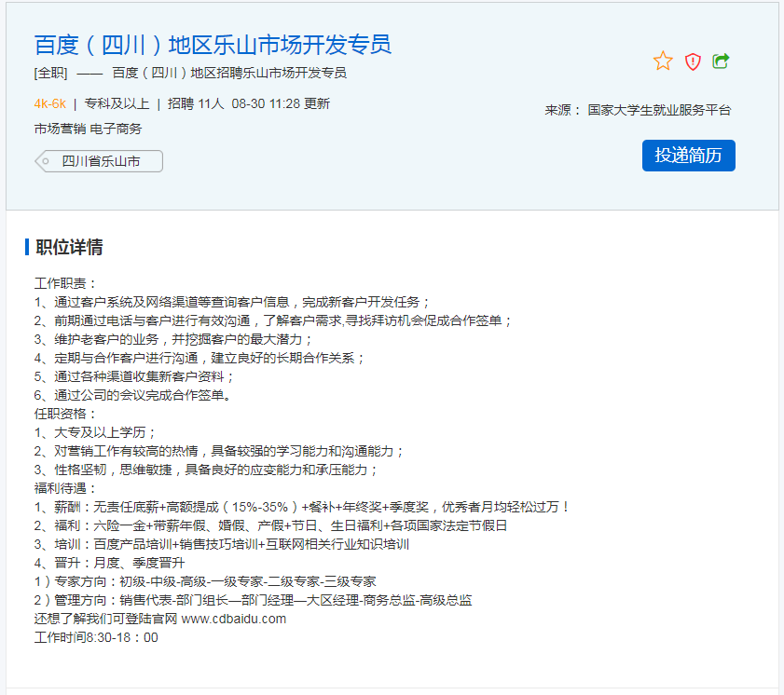
Task: Click the 晋升：月度、季度晋升 line
Action: click(x=109, y=563)
